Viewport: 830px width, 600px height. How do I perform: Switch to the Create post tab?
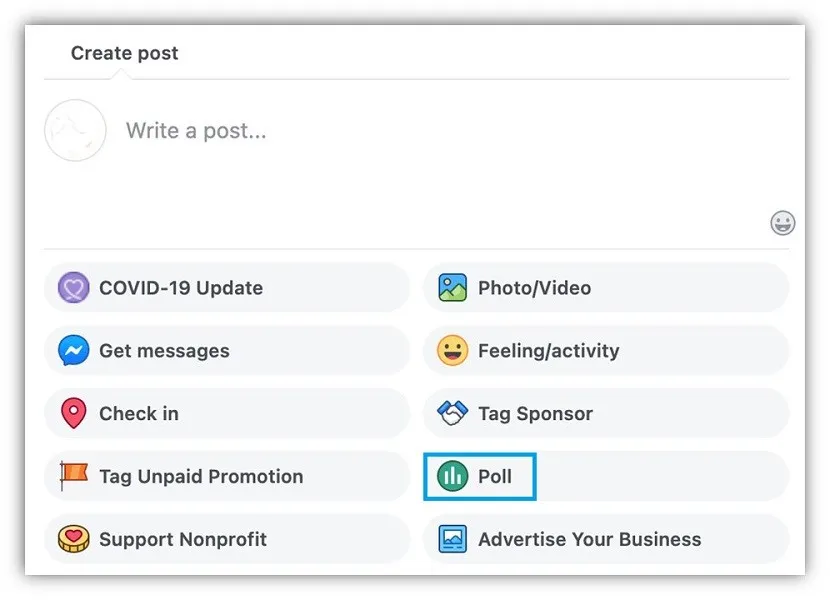tap(124, 54)
